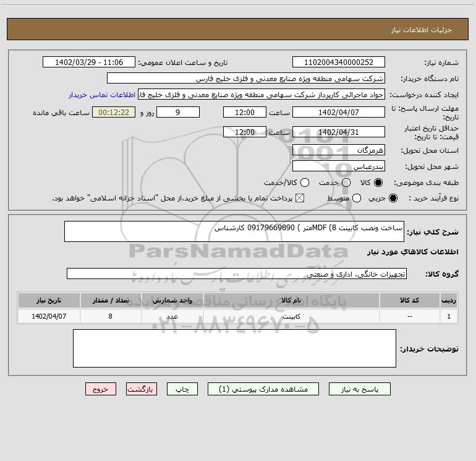Image resolution: width=476 pixels, height=461 pixels.
Task: Click the request creator field جواد ماجرائی
Action: [x=261, y=94]
